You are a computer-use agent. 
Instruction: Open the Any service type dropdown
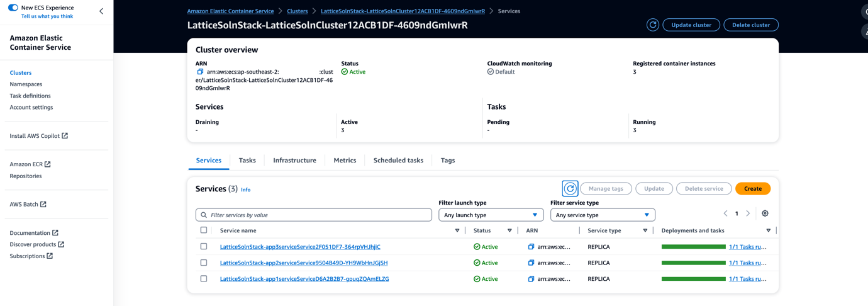click(x=603, y=215)
